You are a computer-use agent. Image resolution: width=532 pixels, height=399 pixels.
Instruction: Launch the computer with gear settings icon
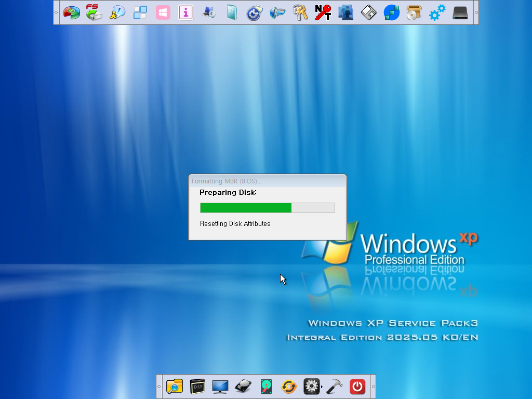point(209,12)
